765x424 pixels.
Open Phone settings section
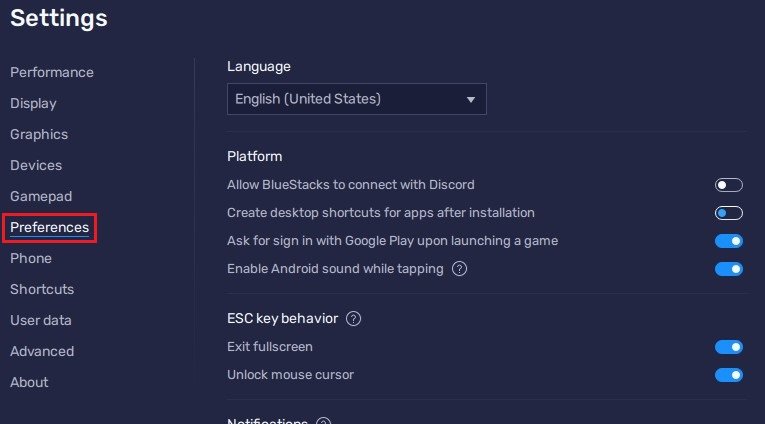pos(31,258)
